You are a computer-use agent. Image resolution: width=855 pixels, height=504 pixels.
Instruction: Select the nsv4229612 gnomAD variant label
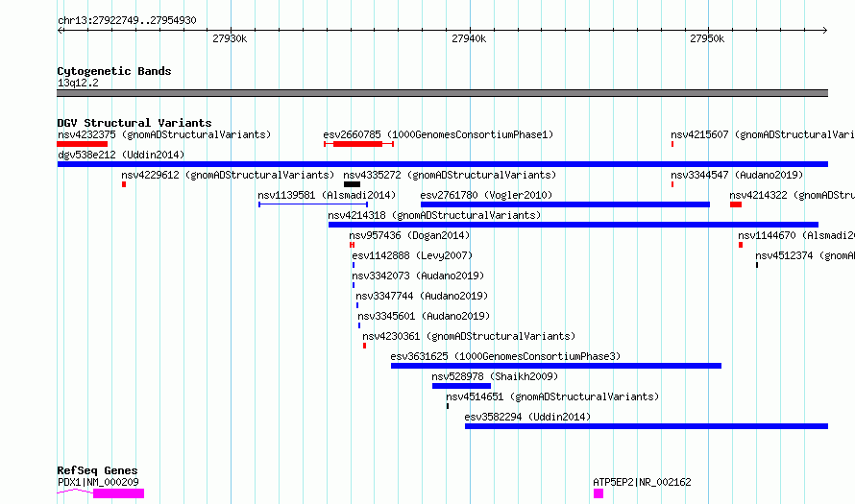click(228, 175)
